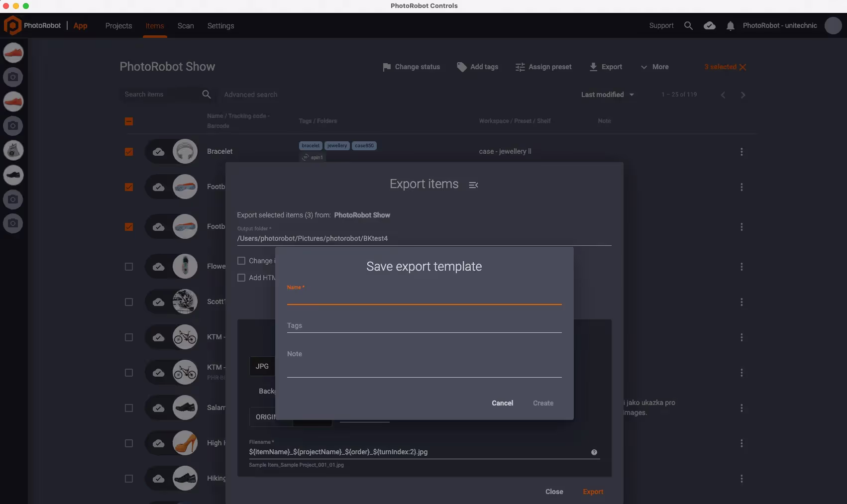
Task: Enable the Add HTML checkbox in export dialog
Action: tap(241, 278)
